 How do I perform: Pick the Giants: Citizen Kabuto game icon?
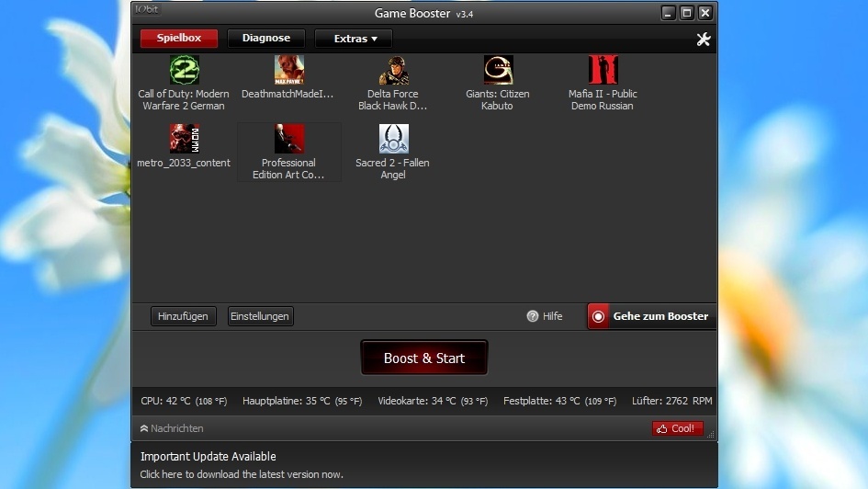point(498,71)
